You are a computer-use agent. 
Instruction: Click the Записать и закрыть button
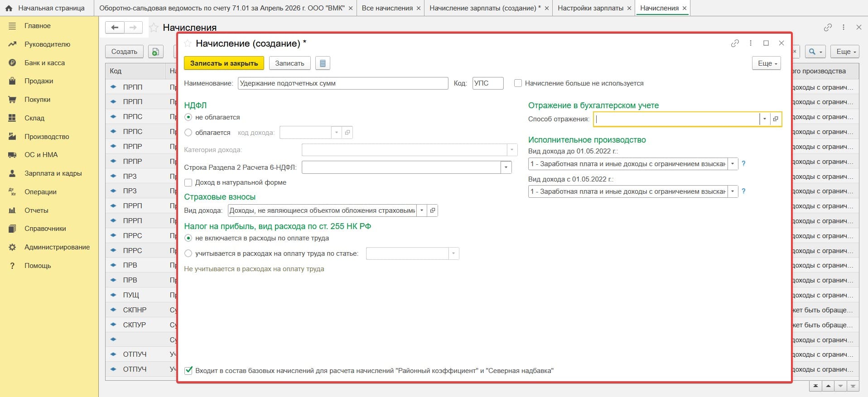point(224,63)
